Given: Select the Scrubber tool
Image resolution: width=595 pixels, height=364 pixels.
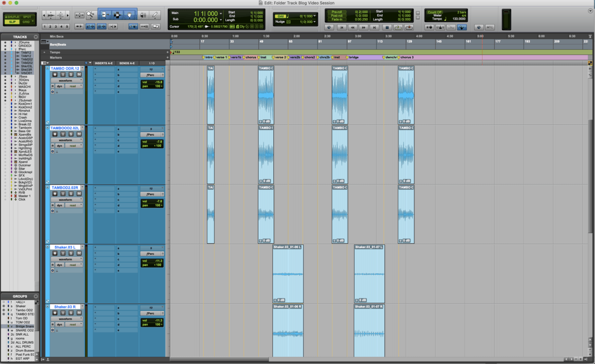Looking at the screenshot, I should 143,15.
